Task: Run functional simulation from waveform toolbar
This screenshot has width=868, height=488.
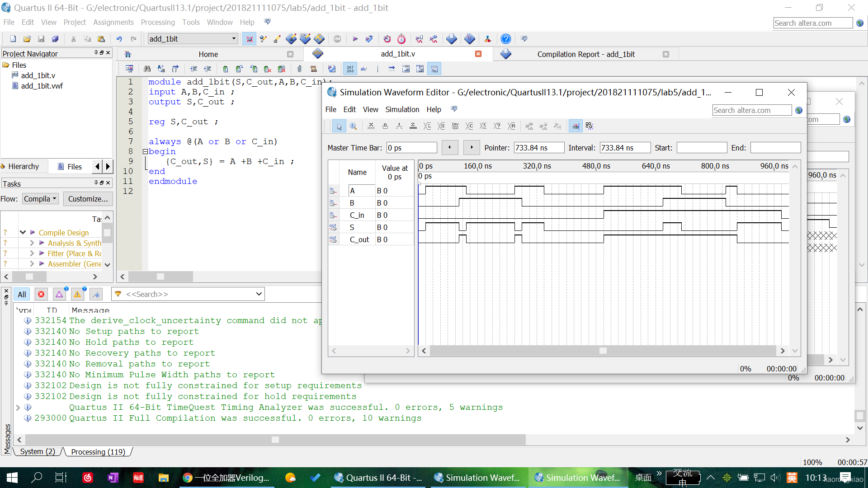Action: [529, 126]
